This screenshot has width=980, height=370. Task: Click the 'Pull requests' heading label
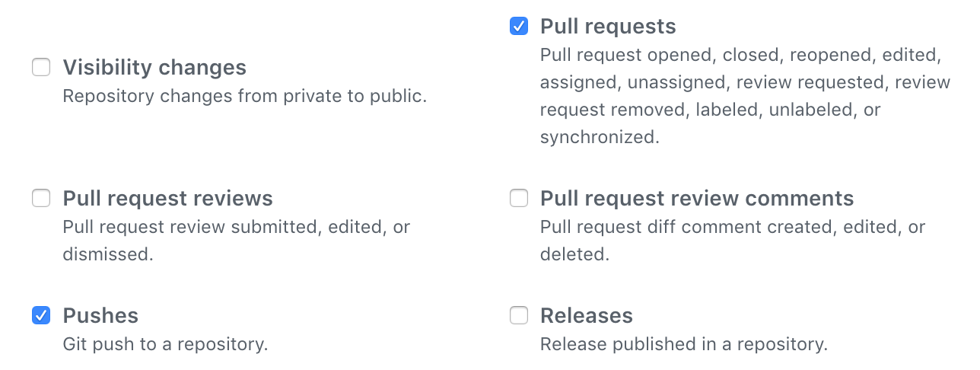coord(608,27)
